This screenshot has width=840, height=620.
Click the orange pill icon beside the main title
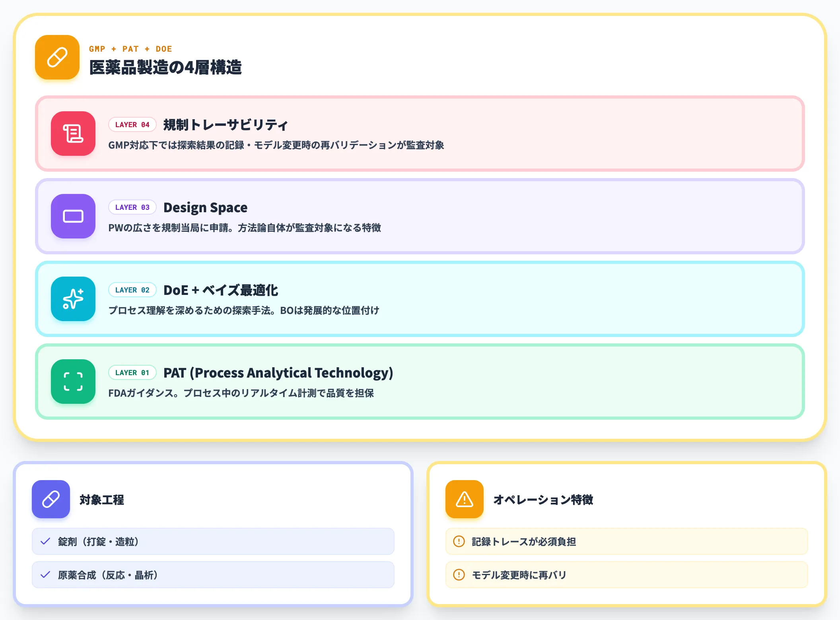coord(57,57)
